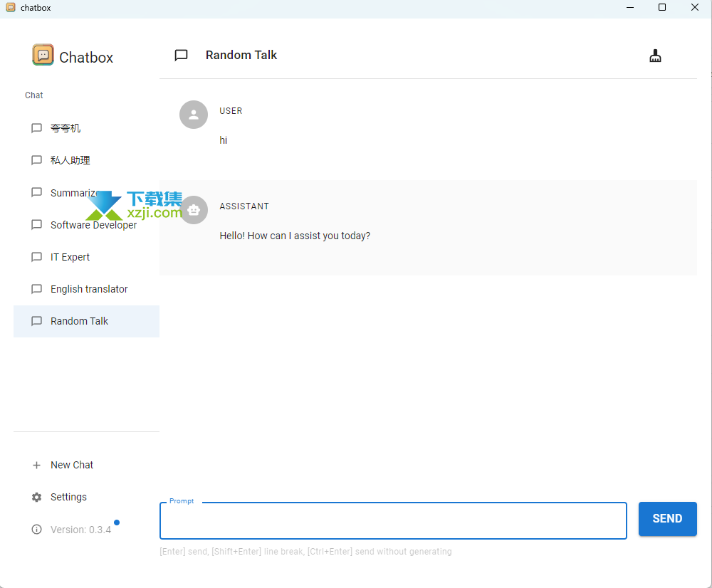Click the chat icon next to Random Talk in sidebar
The height and width of the screenshot is (588, 712).
36,321
